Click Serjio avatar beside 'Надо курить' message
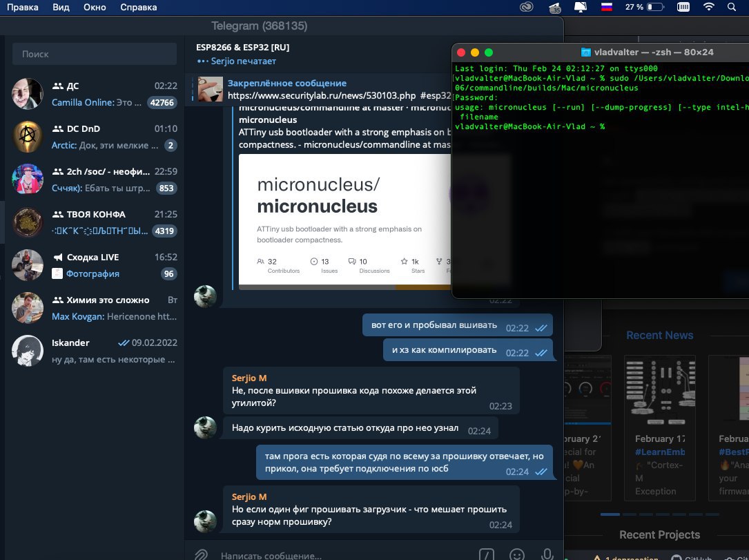Screen dimensions: 749x560 (206, 427)
